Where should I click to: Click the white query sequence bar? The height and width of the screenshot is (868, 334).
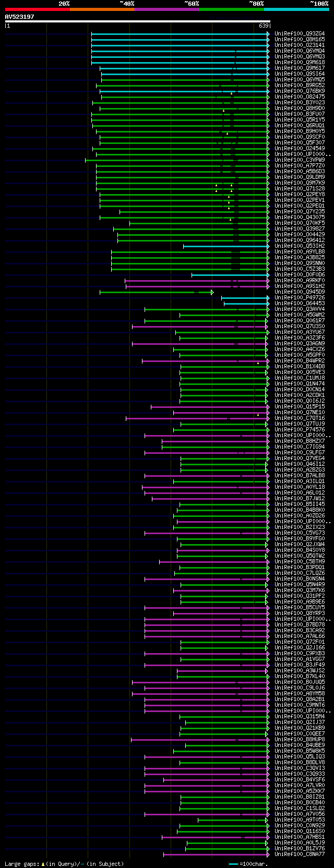[138, 21]
